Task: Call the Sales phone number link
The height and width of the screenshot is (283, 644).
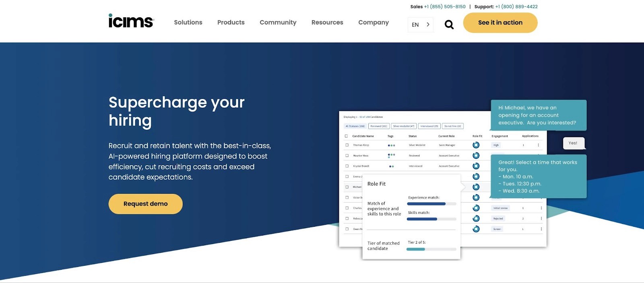Action: point(445,6)
